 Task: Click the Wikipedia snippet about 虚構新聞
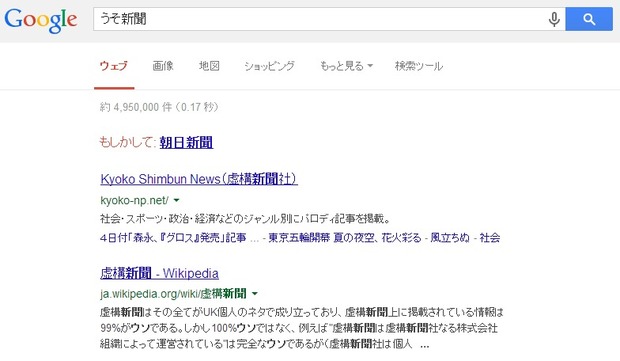[x=302, y=328]
